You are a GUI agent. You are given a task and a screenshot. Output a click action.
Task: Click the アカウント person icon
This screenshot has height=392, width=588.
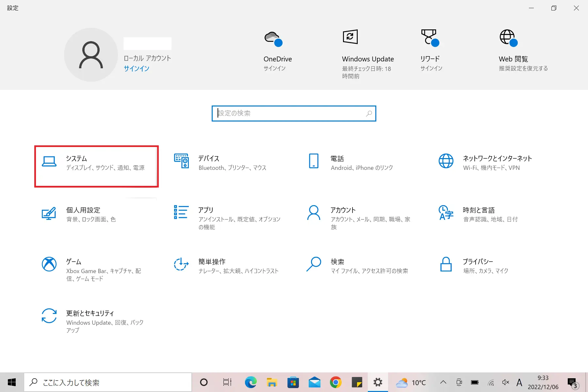coord(314,213)
